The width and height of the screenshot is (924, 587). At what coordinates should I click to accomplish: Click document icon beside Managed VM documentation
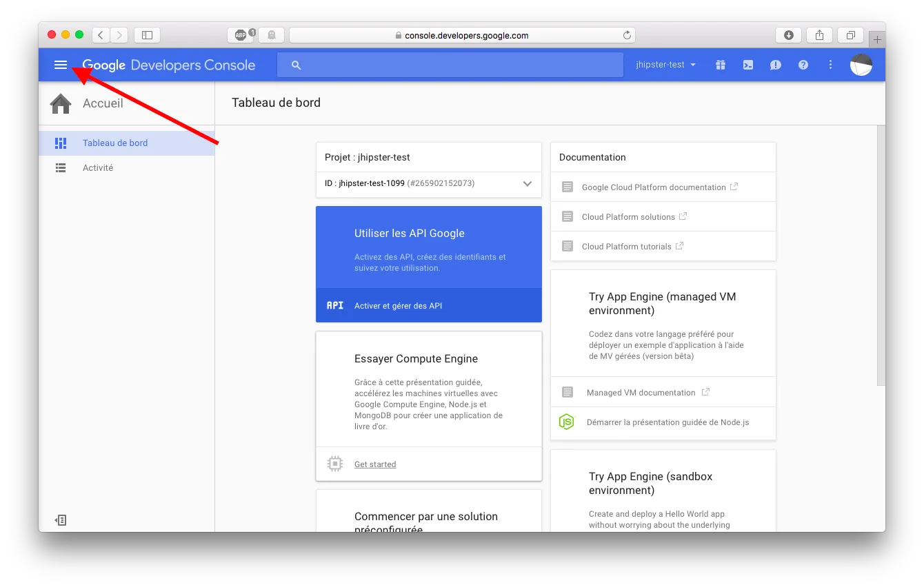click(x=568, y=393)
